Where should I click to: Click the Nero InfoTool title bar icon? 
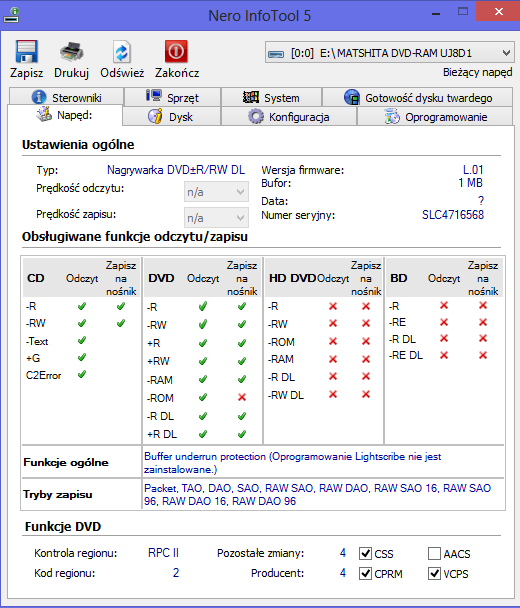coord(11,15)
